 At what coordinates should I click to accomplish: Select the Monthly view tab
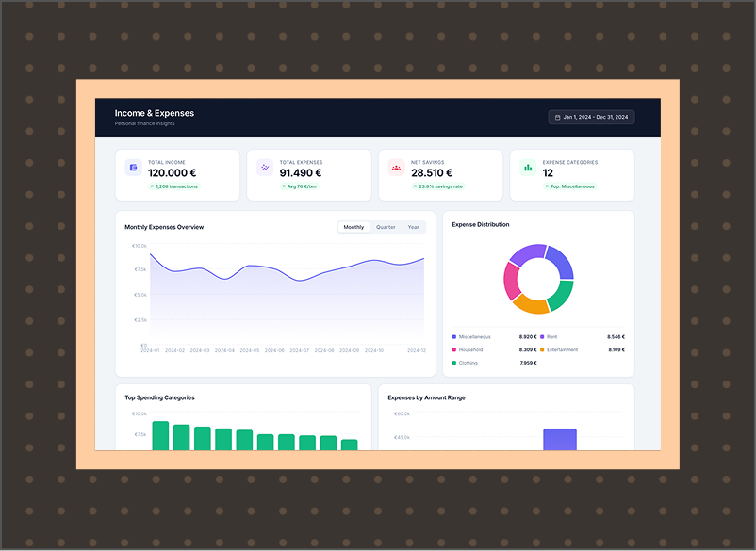pos(353,227)
